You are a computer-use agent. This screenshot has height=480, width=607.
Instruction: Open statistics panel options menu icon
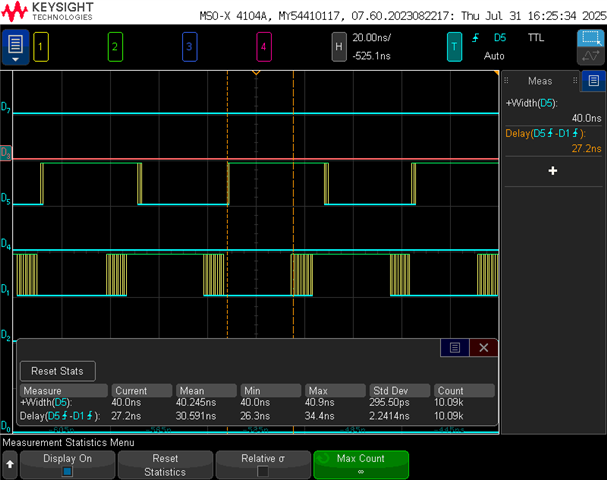pos(455,348)
